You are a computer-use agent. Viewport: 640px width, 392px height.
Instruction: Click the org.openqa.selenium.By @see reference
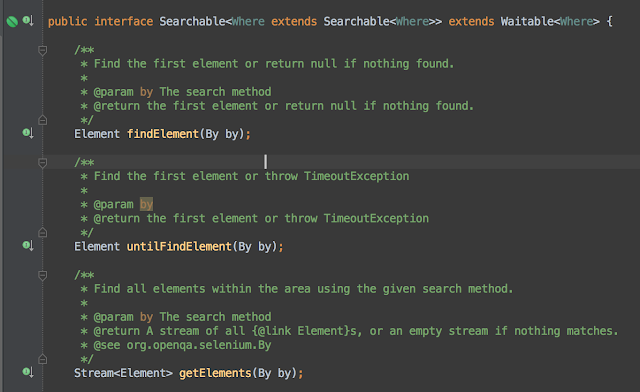pyautogui.click(x=199, y=345)
